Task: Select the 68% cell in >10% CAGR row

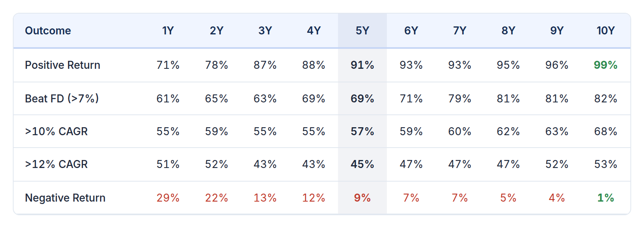Action: click(605, 132)
